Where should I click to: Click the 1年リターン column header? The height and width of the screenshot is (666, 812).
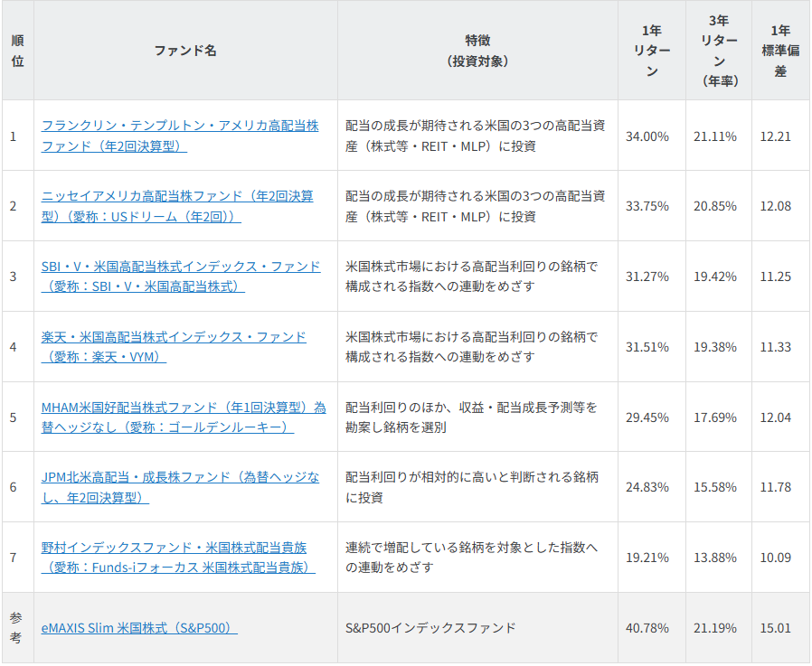tap(651, 51)
